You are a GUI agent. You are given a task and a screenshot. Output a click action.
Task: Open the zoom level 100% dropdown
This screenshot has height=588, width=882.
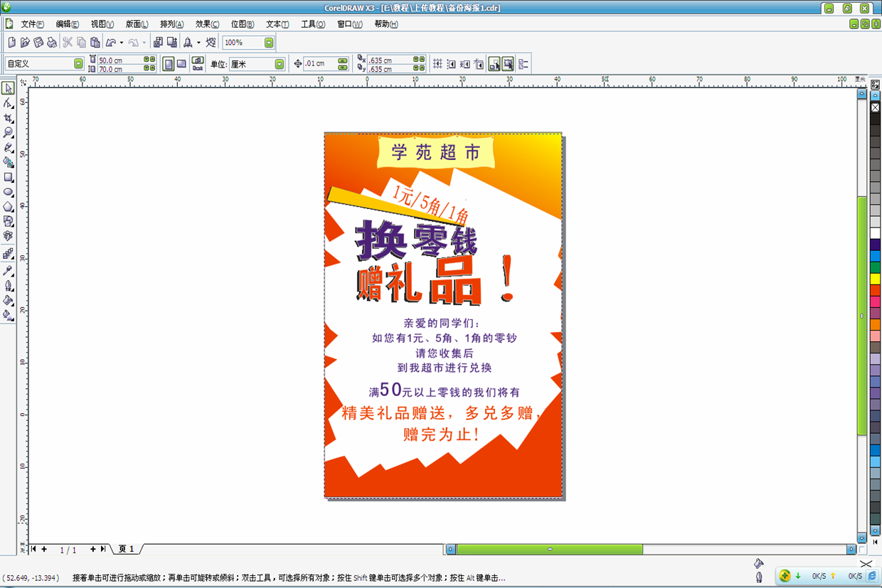[269, 43]
